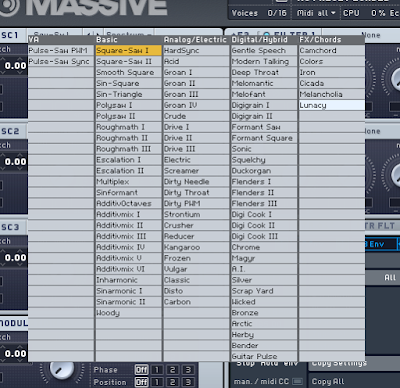Pick the Smooth Square wavetable
This screenshot has height=388, width=400.
128,72
